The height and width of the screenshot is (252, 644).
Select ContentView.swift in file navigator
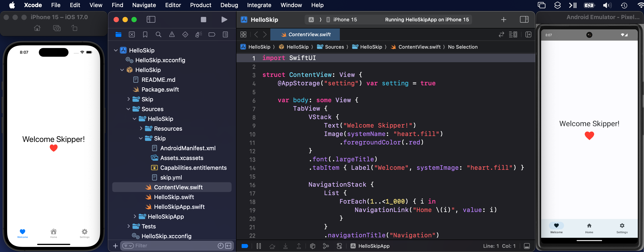tap(178, 187)
